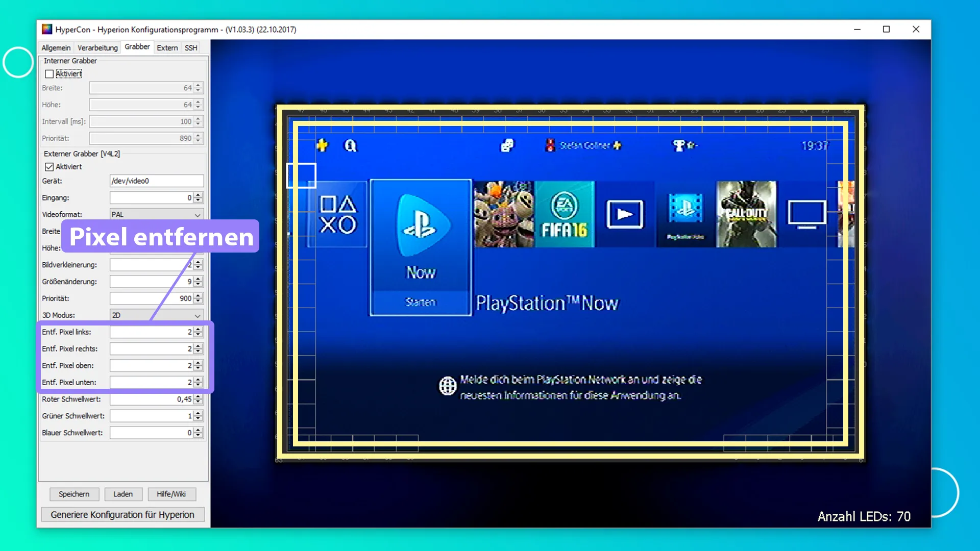
Task: Click the TV tile in preview
Action: (x=806, y=214)
